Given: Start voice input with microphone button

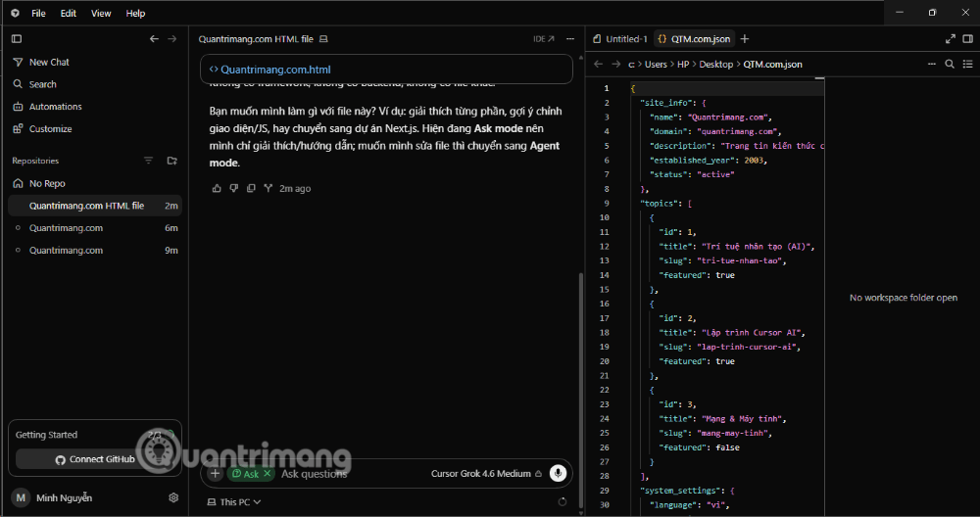Looking at the screenshot, I should [558, 473].
